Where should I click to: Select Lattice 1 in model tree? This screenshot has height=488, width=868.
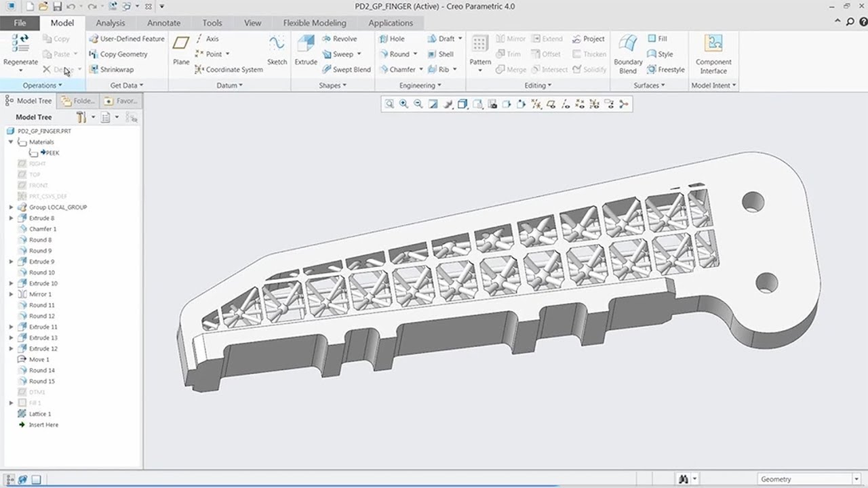[34, 413]
